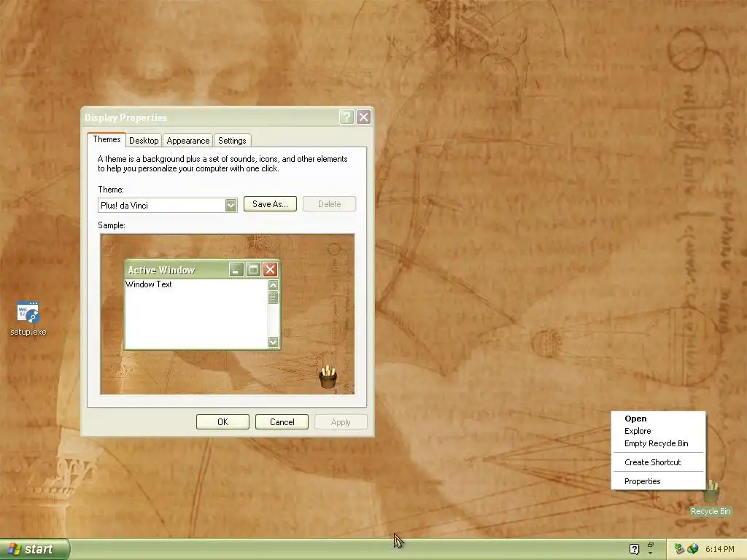This screenshot has height=560, width=747.
Task: Click the Safely Remove Hardware tray icon
Action: pyautogui.click(x=679, y=549)
